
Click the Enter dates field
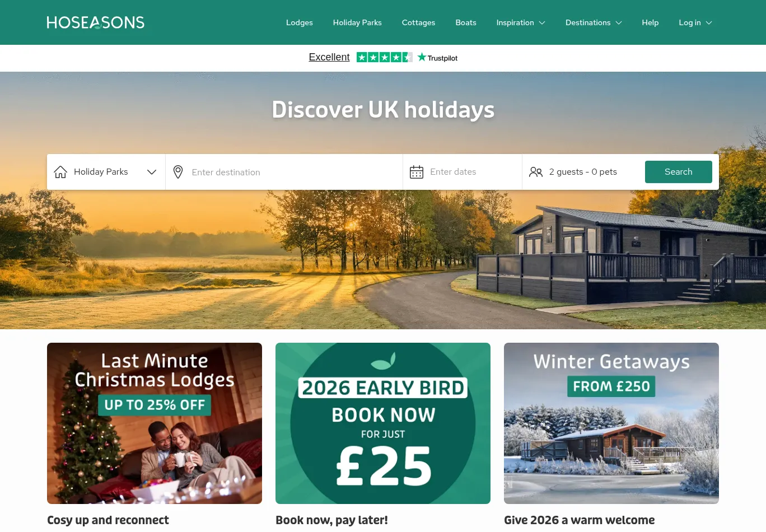coord(463,172)
